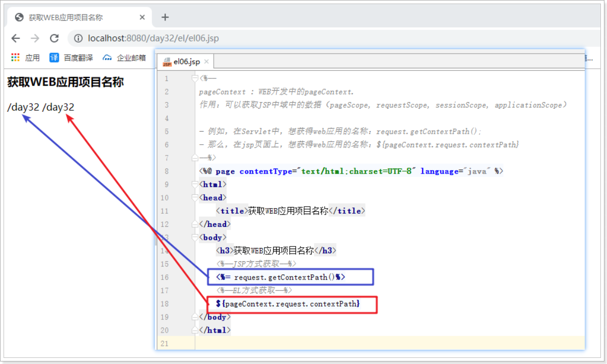Fold the head tag at line 10
The width and height of the screenshot is (607, 364).
point(195,197)
